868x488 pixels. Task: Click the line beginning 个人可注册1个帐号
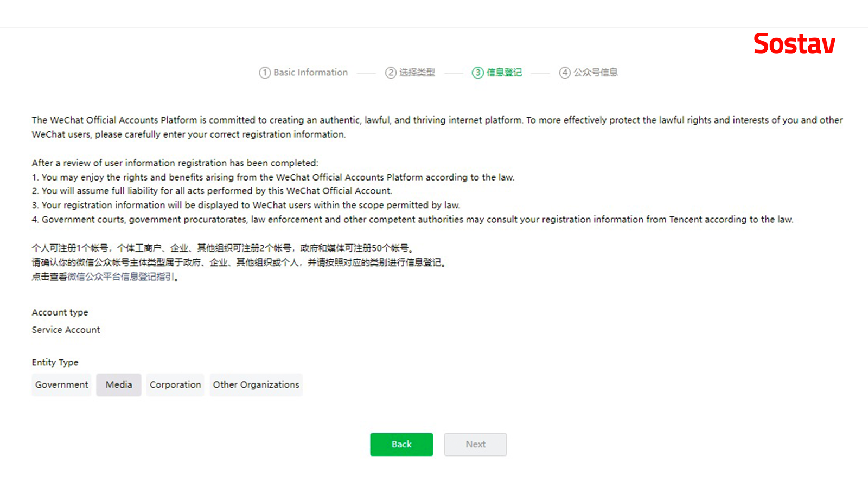[x=223, y=248]
